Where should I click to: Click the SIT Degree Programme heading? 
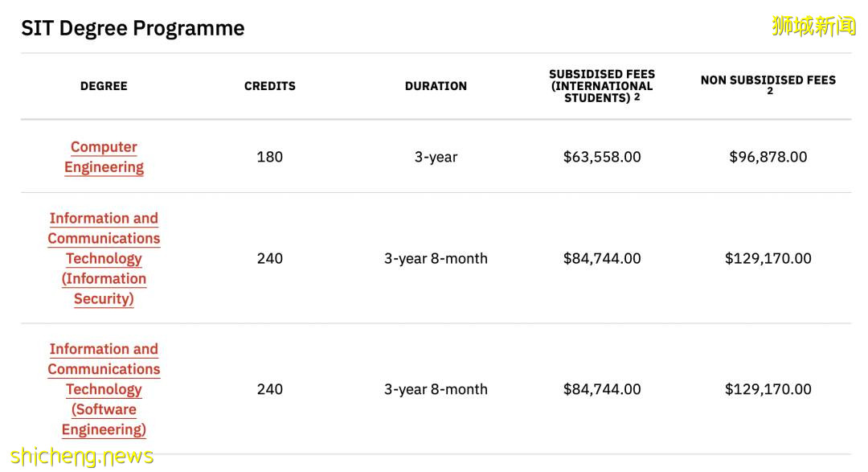pyautogui.click(x=133, y=28)
